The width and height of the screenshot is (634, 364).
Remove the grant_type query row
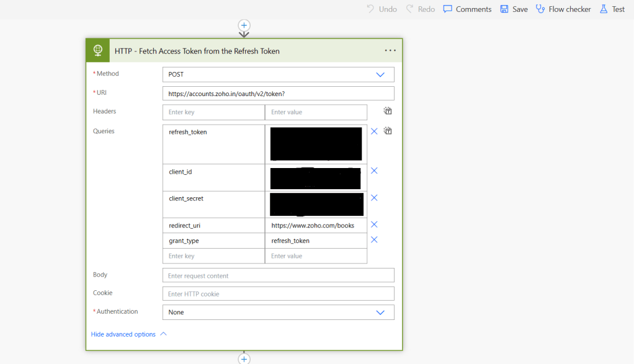pos(374,240)
